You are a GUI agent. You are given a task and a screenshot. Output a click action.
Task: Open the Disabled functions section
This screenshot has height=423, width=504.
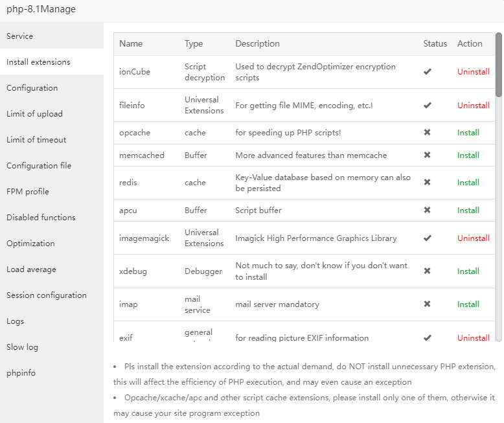(41, 218)
